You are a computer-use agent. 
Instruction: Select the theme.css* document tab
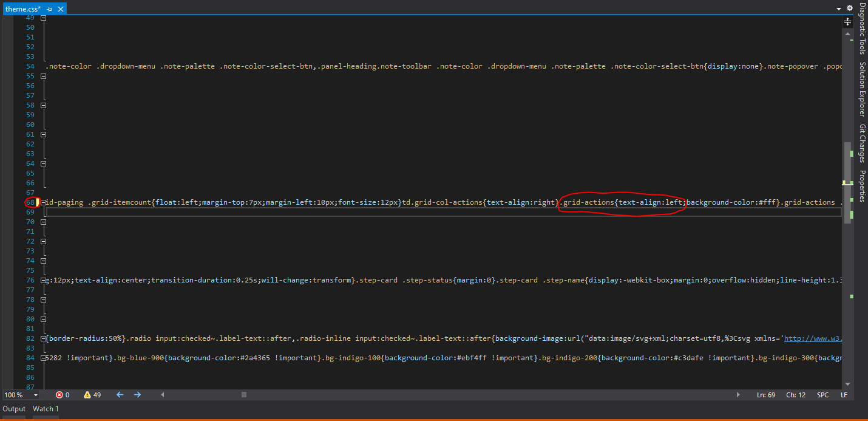(x=23, y=9)
